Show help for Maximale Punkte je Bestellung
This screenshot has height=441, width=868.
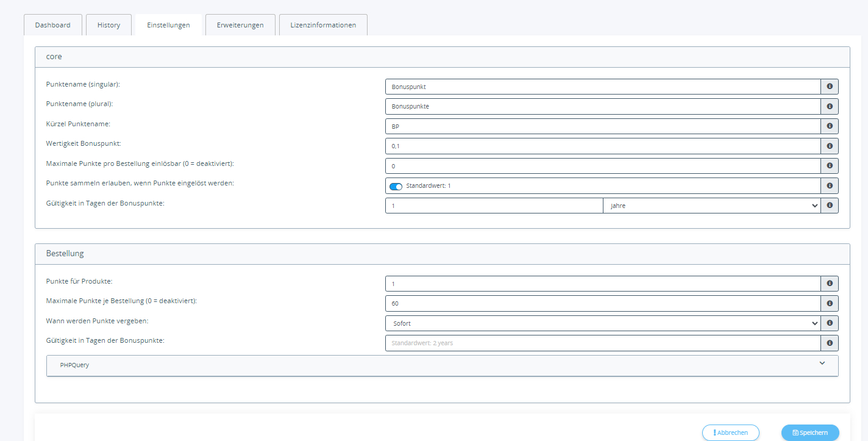830,303
